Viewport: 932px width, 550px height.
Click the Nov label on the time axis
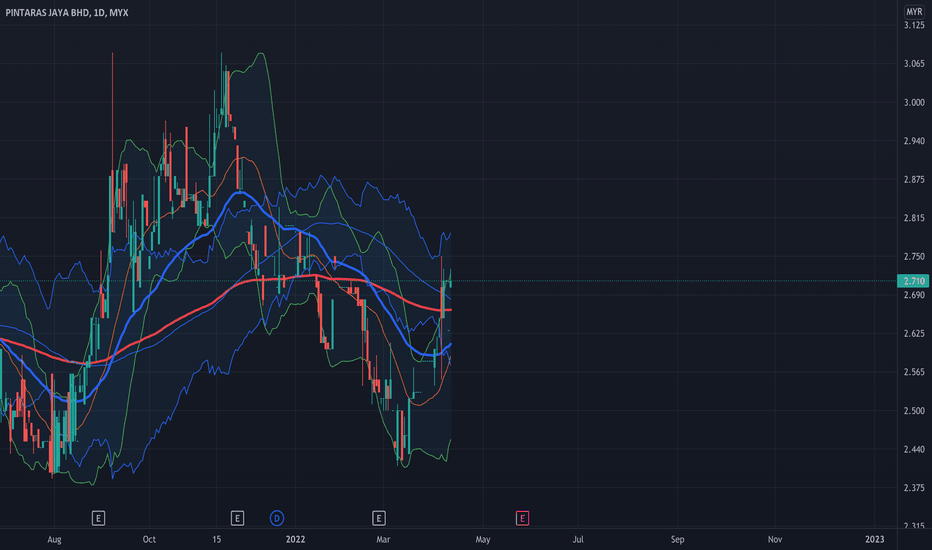pos(774,539)
